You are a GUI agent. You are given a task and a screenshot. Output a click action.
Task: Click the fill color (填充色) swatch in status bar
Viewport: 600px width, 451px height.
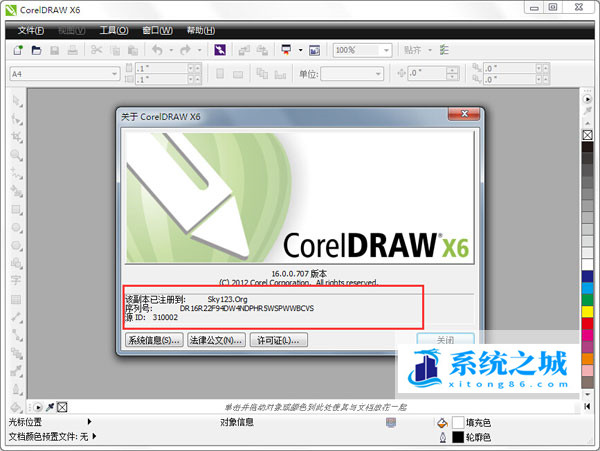pyautogui.click(x=458, y=422)
